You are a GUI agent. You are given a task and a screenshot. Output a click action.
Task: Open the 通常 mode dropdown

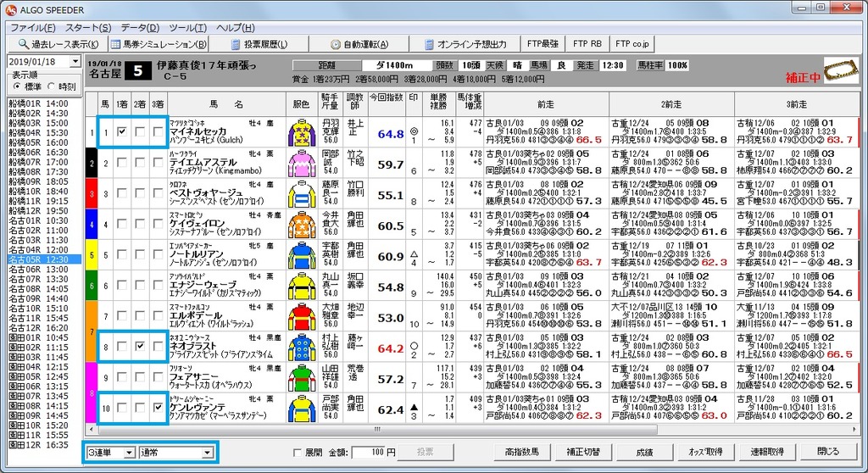point(207,453)
